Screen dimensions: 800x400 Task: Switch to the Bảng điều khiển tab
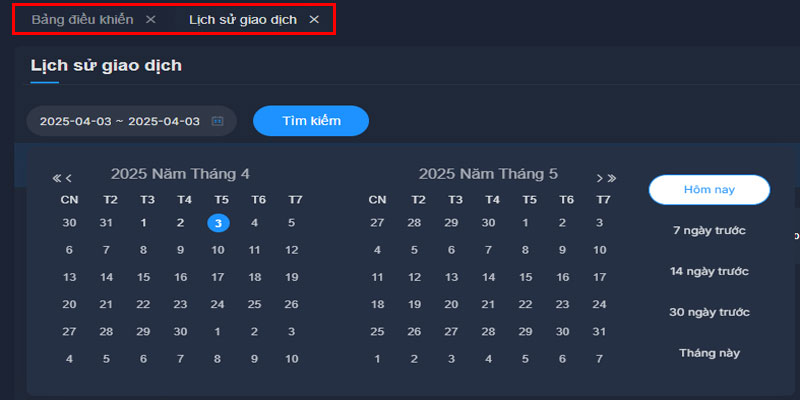(82, 20)
